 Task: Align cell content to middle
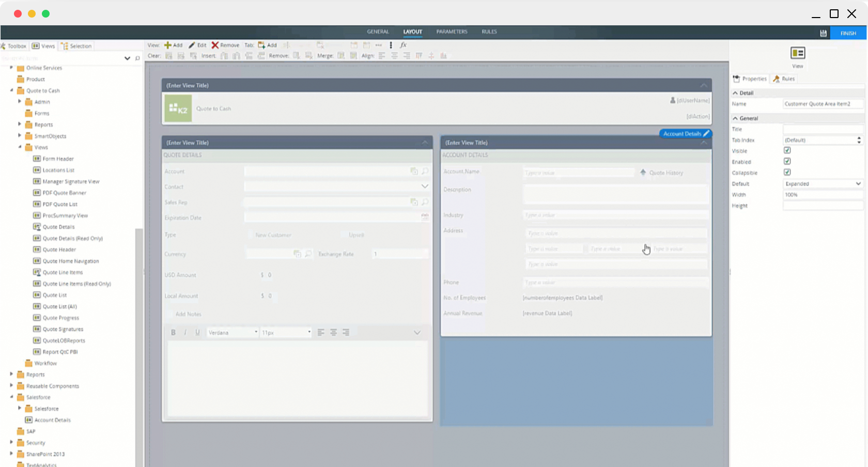[431, 56]
